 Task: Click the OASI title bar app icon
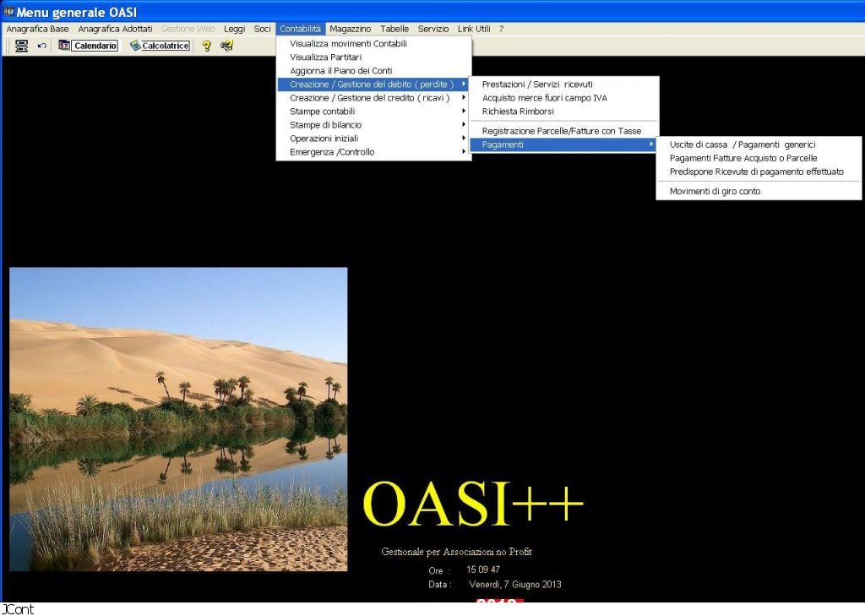9,12
